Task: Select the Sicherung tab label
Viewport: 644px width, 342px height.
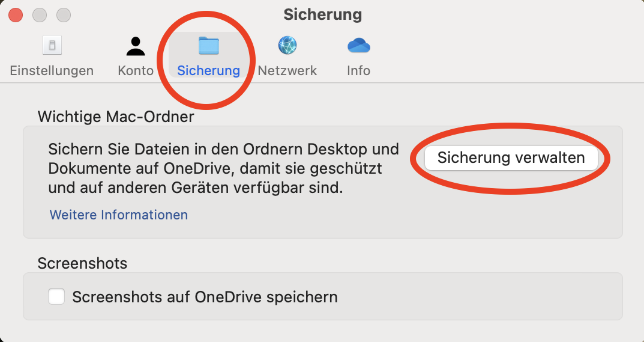Action: click(208, 70)
